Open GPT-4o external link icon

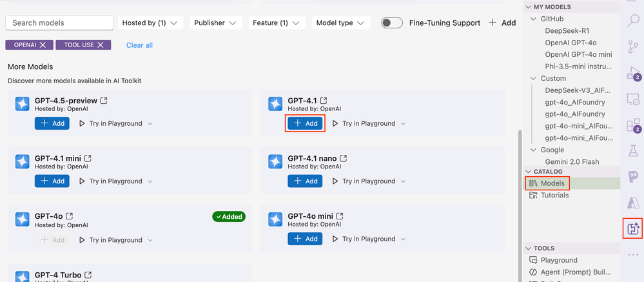(x=70, y=216)
